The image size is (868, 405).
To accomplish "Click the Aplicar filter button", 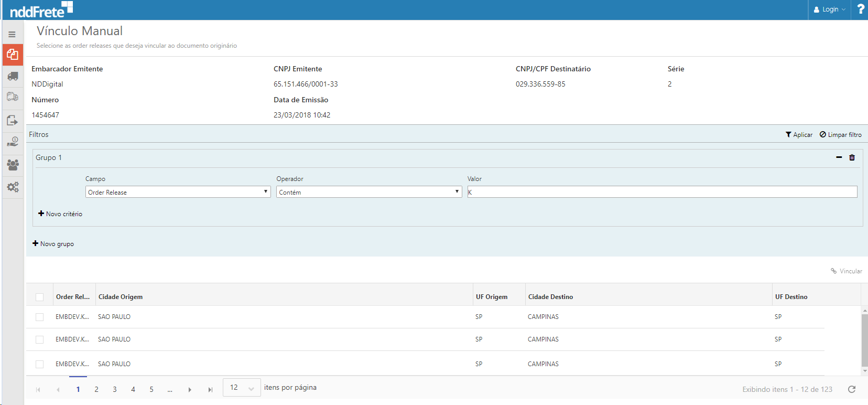I will [x=799, y=135].
